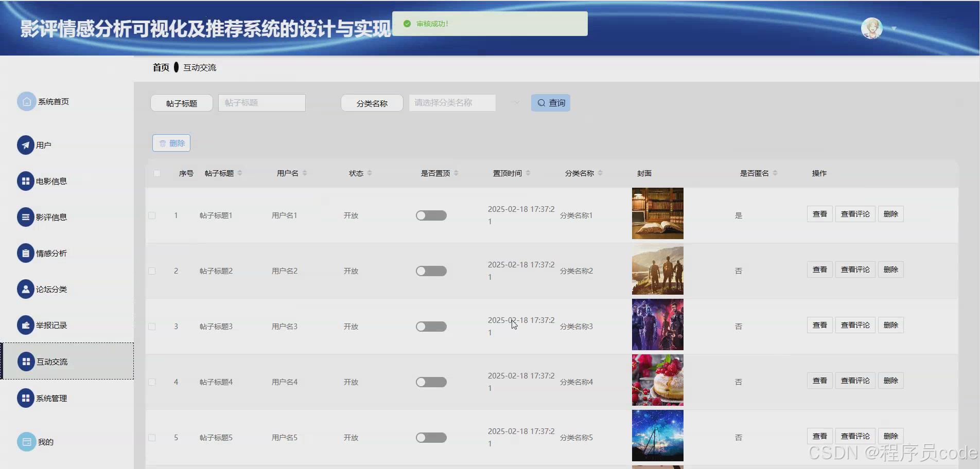
Task: Open 用户 menu item
Action: [x=44, y=146]
